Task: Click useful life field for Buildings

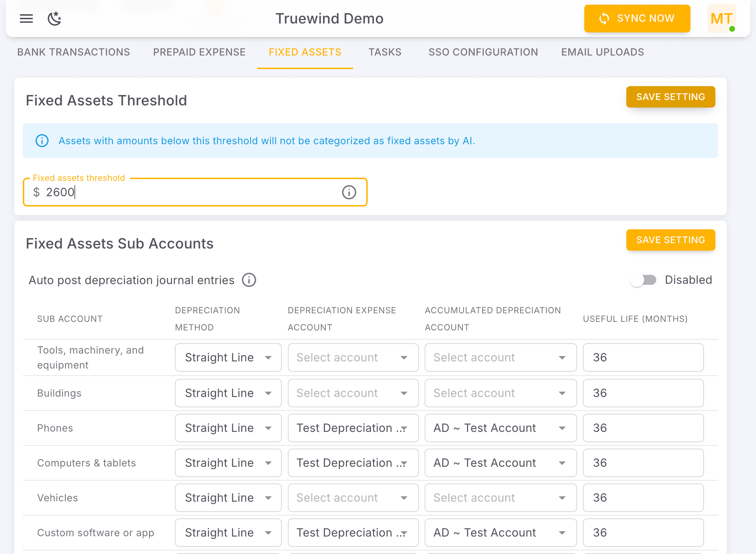Action: pyautogui.click(x=643, y=393)
